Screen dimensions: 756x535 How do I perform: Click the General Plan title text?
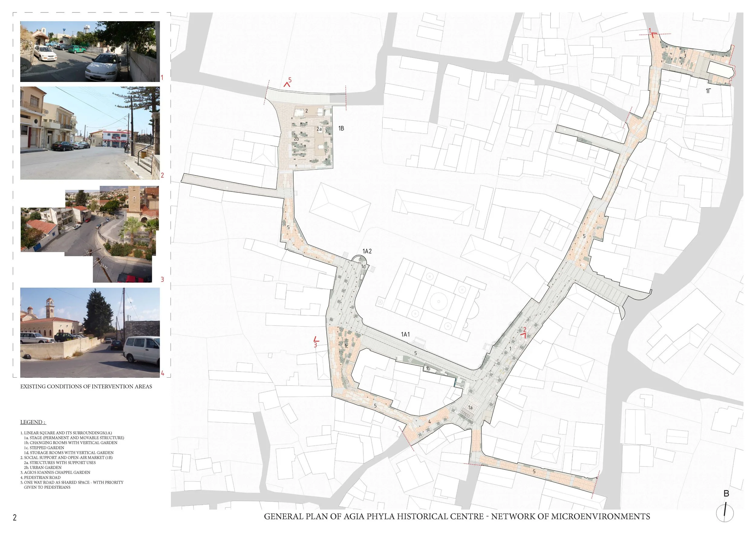click(x=457, y=517)
